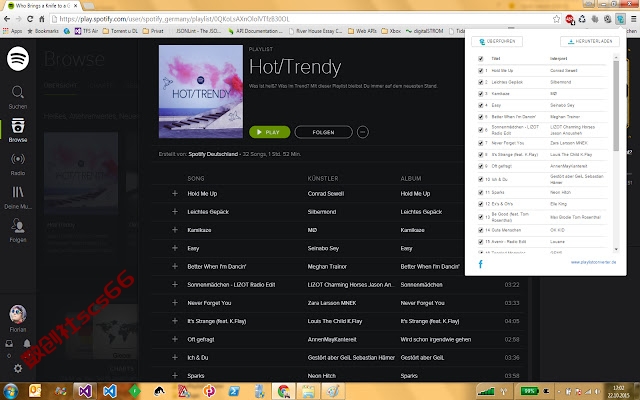Uncheck track 1 Hold Me Up checkbox
The width and height of the screenshot is (640, 400).
(480, 71)
